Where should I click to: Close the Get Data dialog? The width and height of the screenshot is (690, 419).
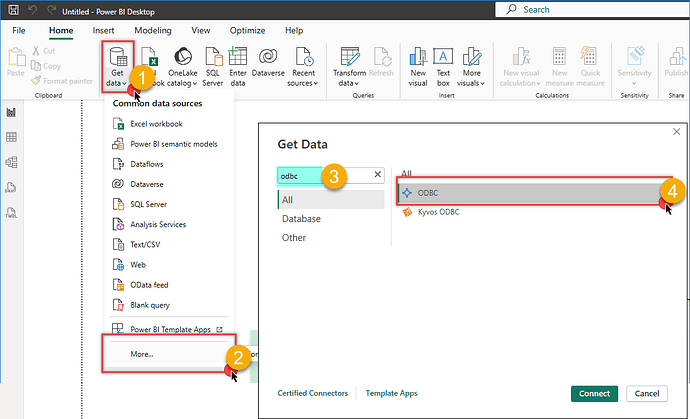pos(676,132)
